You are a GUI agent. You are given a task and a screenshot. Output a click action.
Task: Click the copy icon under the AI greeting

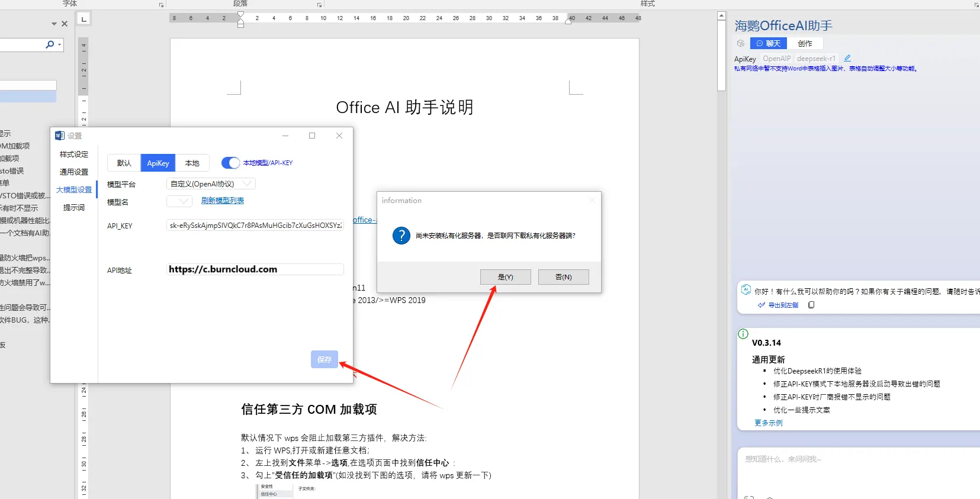[811, 305]
